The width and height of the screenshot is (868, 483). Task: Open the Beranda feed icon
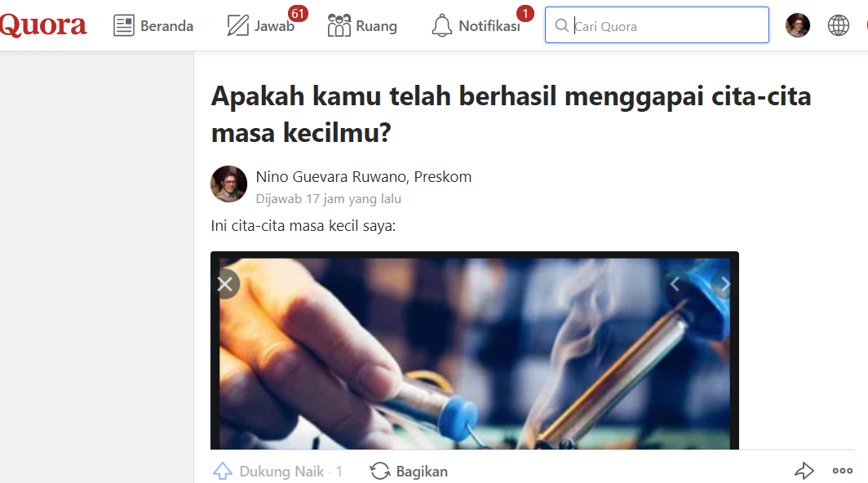click(x=123, y=25)
